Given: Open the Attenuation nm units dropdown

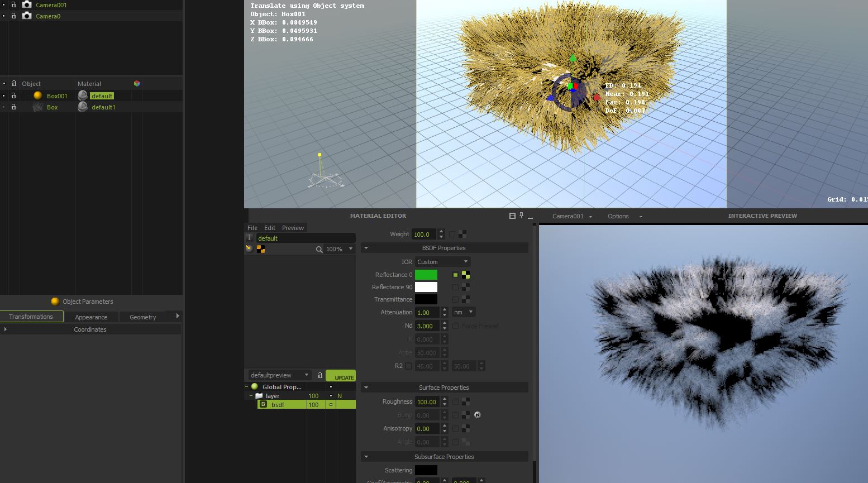Looking at the screenshot, I should [x=464, y=312].
